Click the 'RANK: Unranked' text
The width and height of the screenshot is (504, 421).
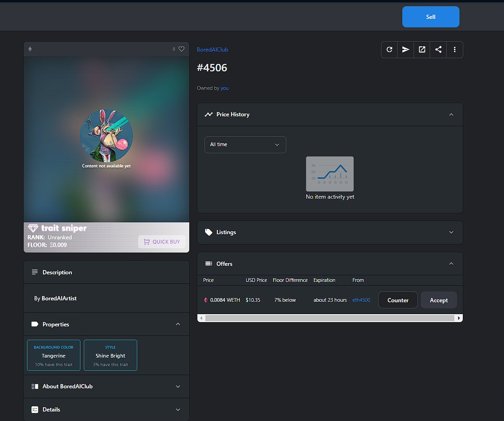[x=50, y=237]
